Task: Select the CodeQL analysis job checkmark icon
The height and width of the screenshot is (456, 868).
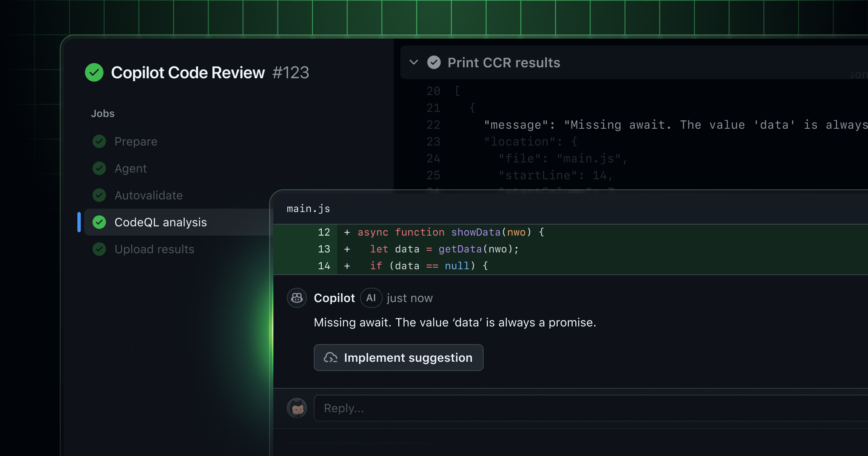Action: pos(99,222)
